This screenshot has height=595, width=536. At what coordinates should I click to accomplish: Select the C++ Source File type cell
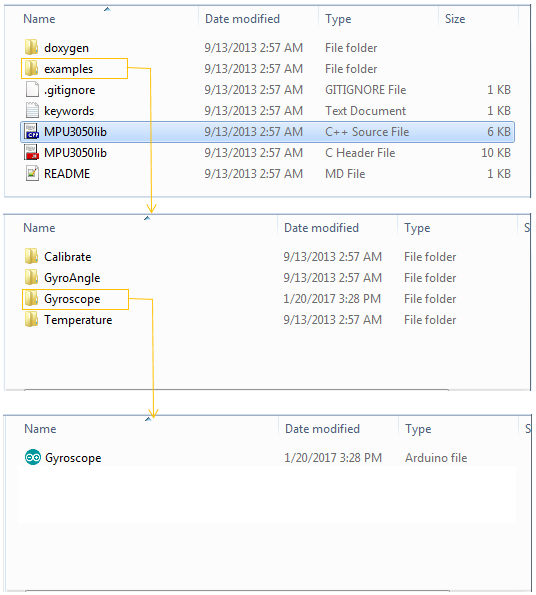(x=367, y=132)
